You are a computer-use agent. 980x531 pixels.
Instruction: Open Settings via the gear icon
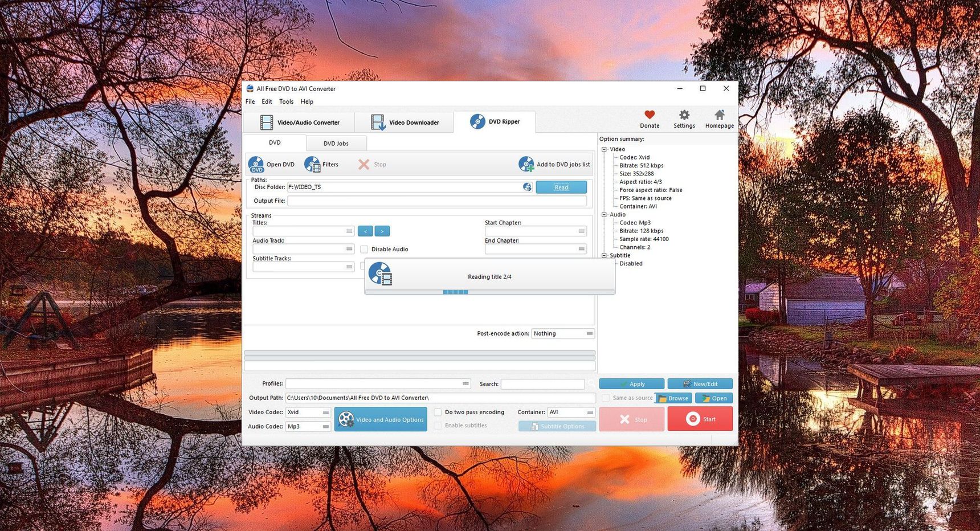[x=684, y=115]
